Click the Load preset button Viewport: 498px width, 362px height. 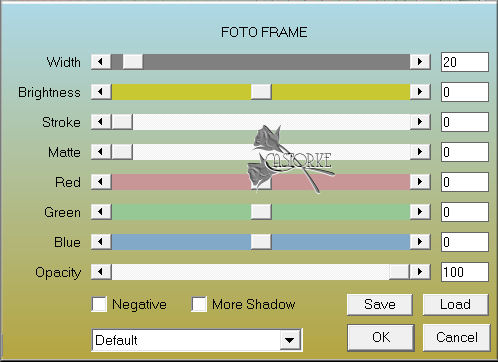(x=455, y=304)
